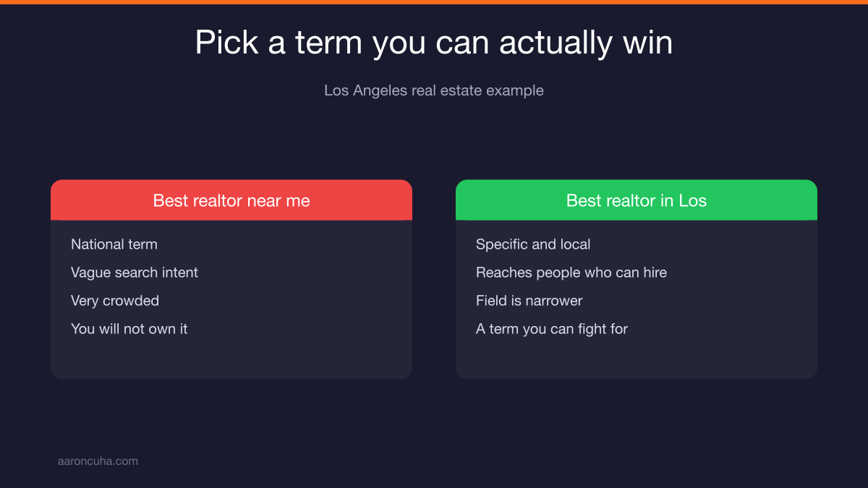Viewport: 868px width, 488px height.
Task: Click the green 'Best realtor in Los' header
Action: 637,200
